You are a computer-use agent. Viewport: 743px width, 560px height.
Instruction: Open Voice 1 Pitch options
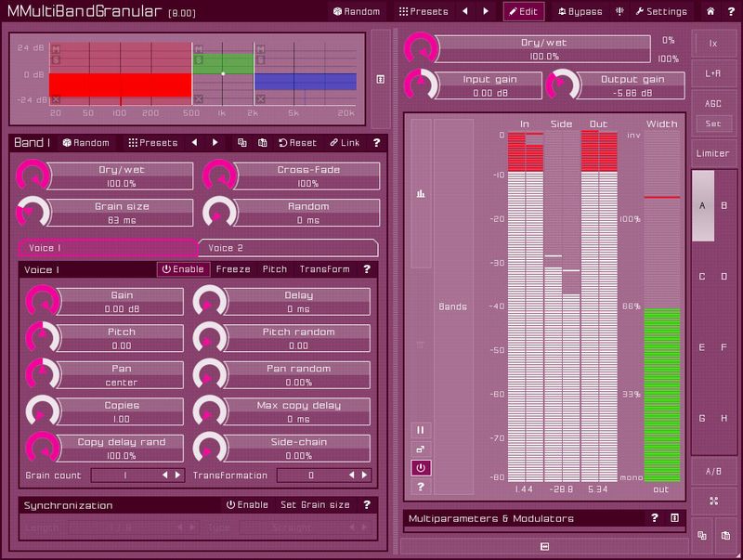click(x=275, y=269)
